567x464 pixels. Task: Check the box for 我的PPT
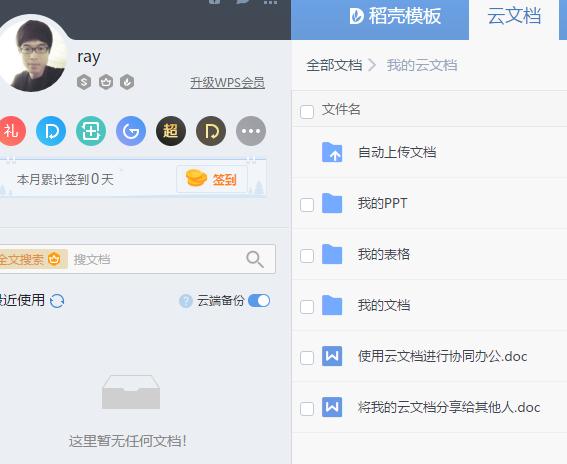pos(307,205)
